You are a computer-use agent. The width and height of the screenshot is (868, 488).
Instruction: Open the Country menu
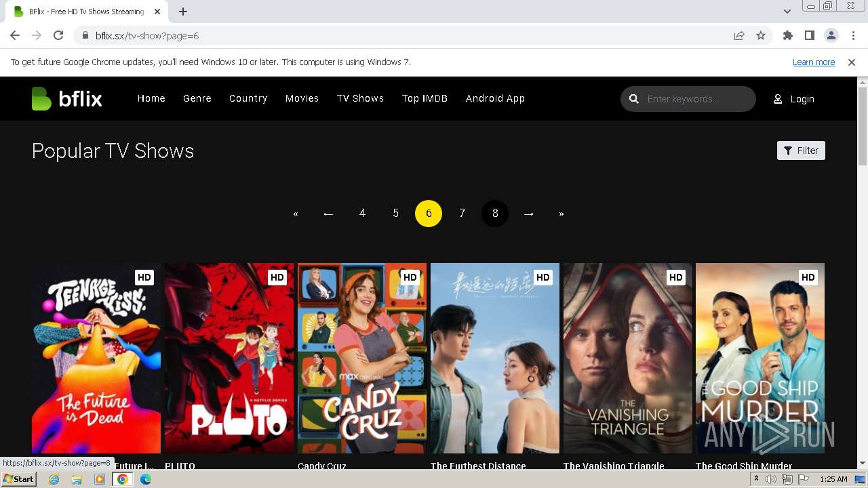click(x=248, y=98)
